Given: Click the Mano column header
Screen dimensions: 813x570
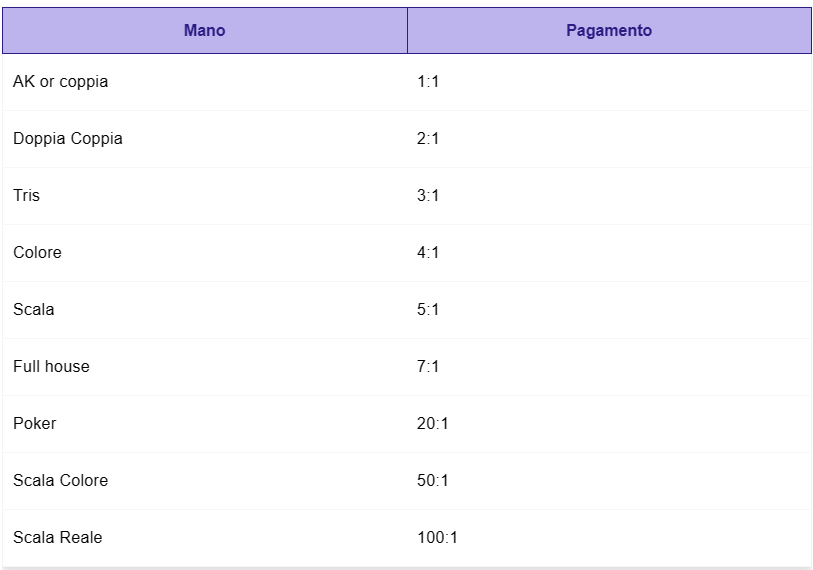Looking at the screenshot, I should click(205, 30).
